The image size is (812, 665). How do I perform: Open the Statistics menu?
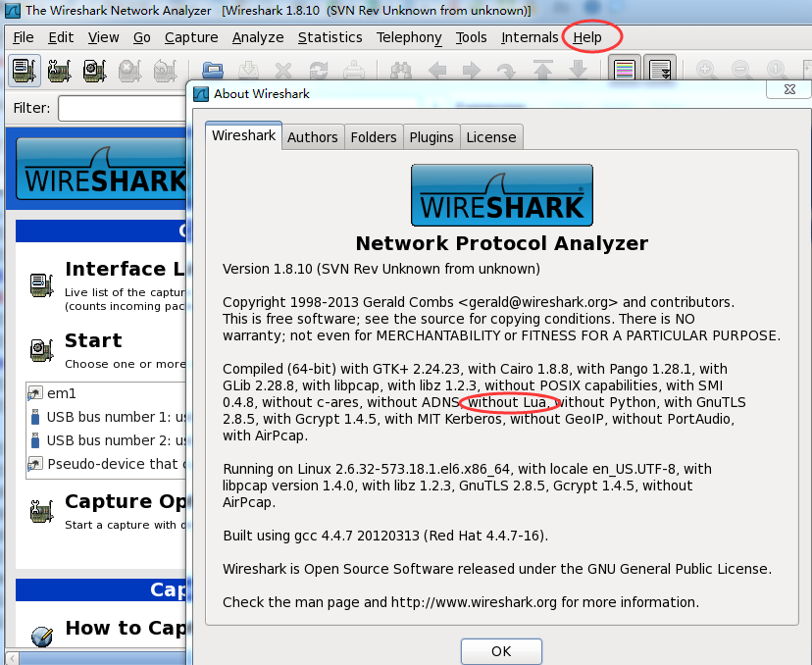click(x=330, y=37)
